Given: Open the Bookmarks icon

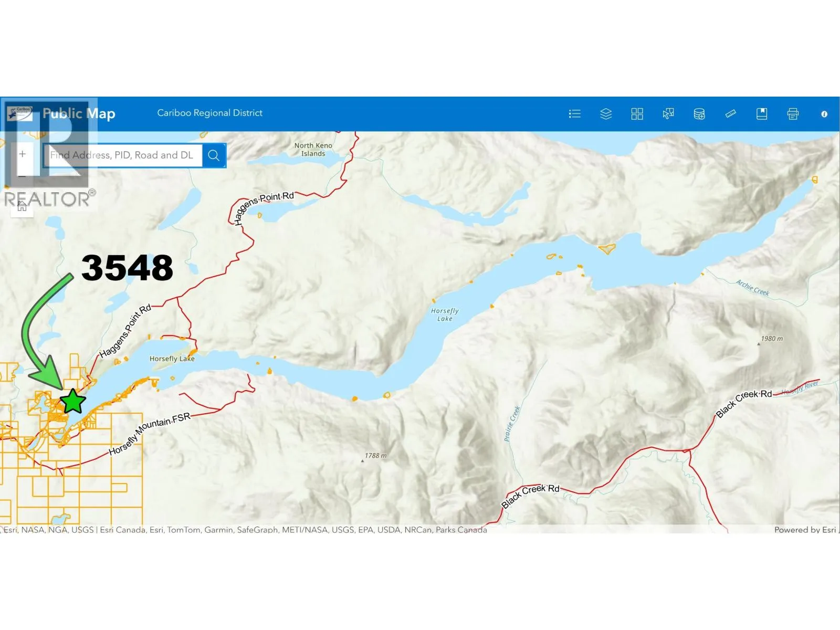Looking at the screenshot, I should [x=762, y=114].
